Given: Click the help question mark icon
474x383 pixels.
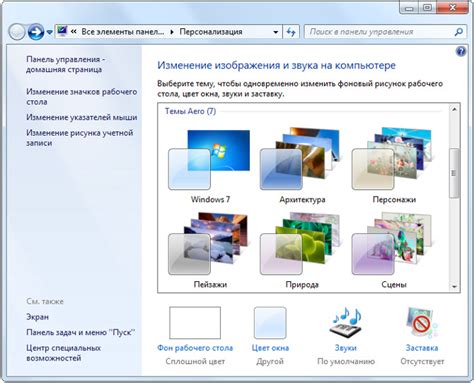Looking at the screenshot, I should pyautogui.click(x=460, y=52).
